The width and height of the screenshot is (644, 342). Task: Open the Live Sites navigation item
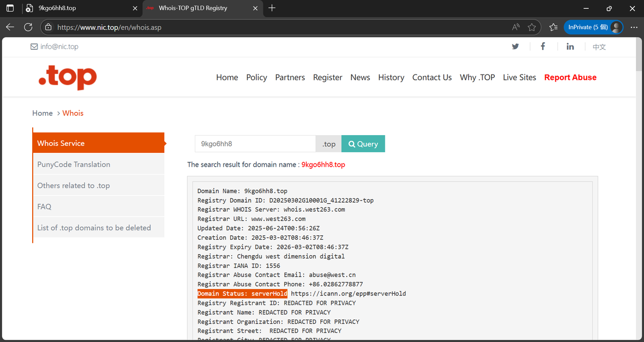pos(519,77)
